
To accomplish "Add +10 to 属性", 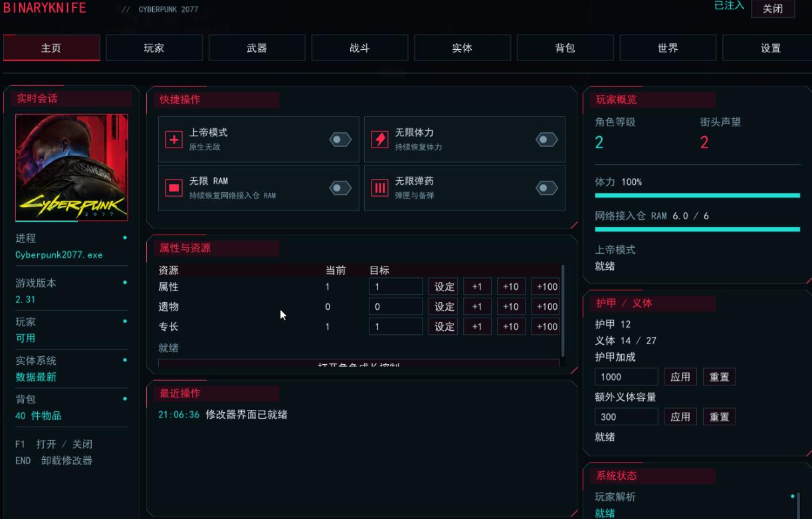I will tap(511, 286).
